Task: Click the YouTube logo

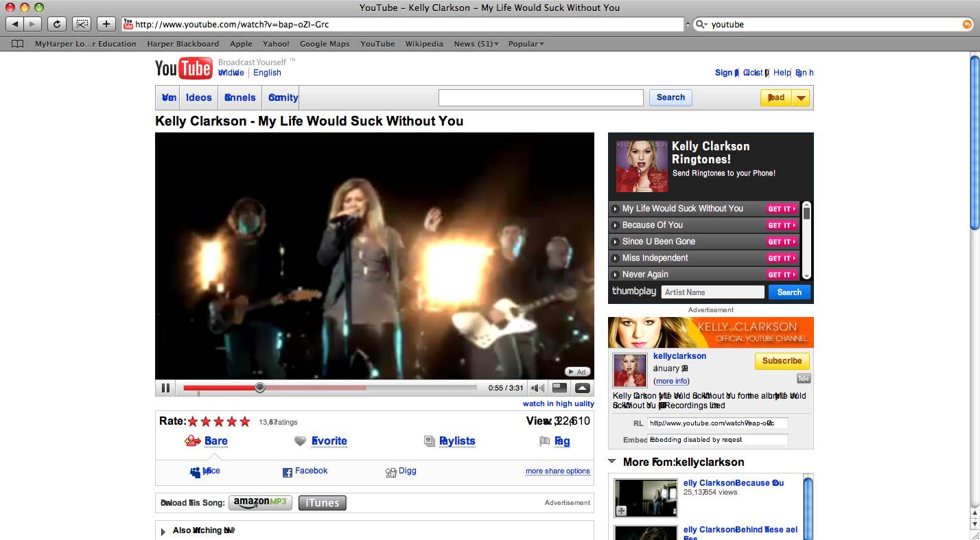Action: pyautogui.click(x=183, y=67)
